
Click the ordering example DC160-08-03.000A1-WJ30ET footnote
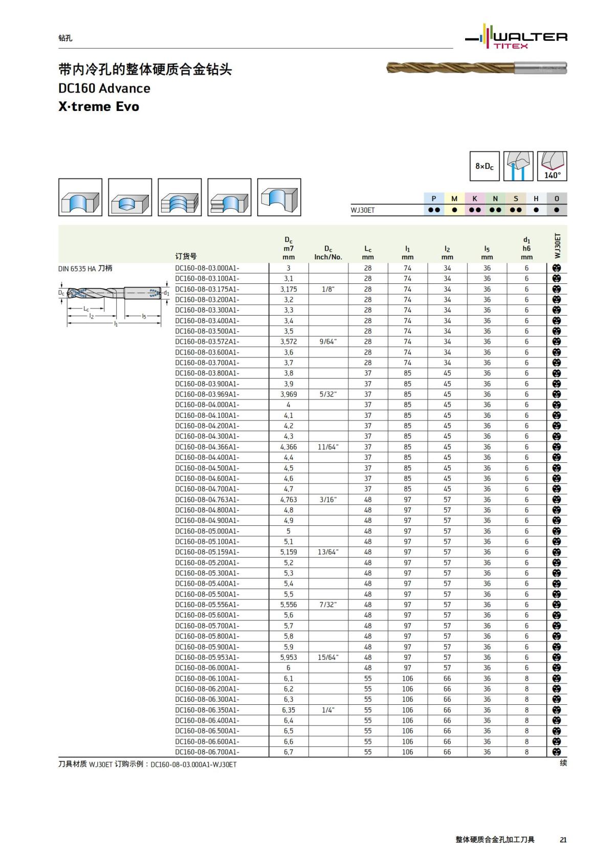(193, 765)
